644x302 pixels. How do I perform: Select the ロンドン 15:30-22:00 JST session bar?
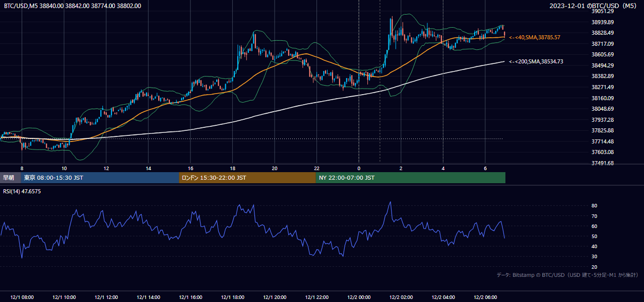pos(247,178)
